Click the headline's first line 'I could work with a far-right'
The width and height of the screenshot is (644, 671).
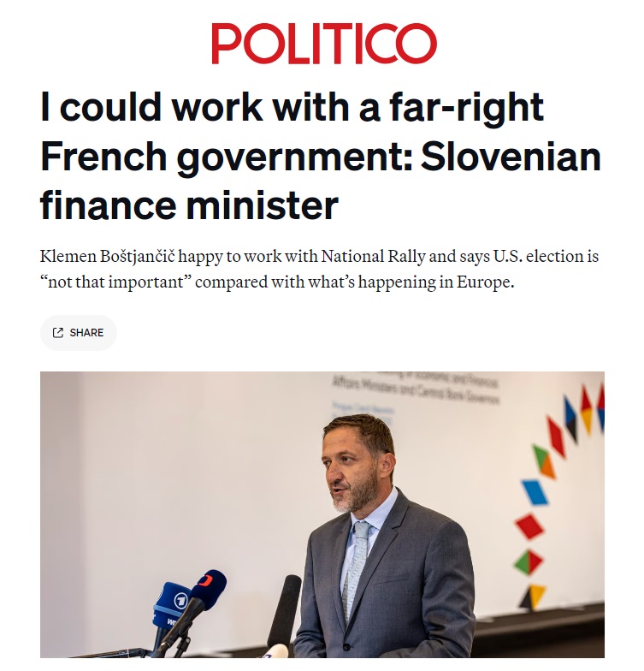292,109
